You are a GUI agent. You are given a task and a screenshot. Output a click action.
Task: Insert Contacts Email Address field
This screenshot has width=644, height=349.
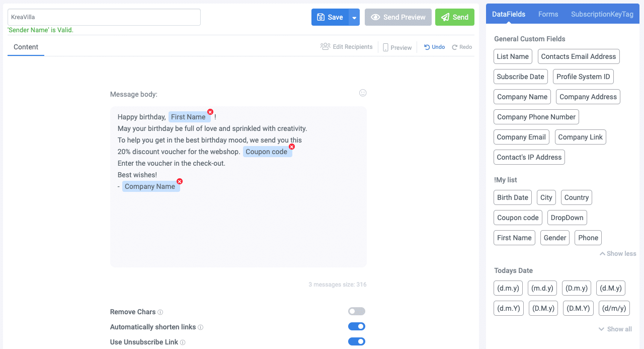point(579,56)
